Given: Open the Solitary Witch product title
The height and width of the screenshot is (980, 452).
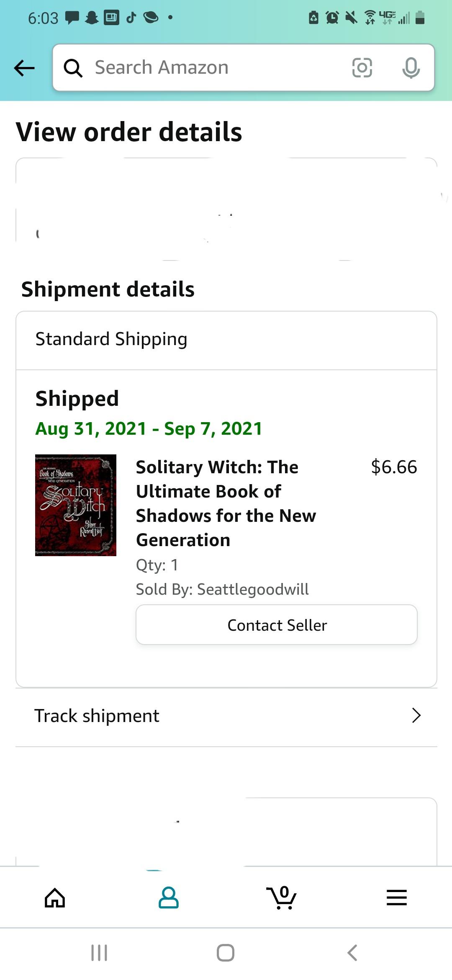Looking at the screenshot, I should 226,503.
